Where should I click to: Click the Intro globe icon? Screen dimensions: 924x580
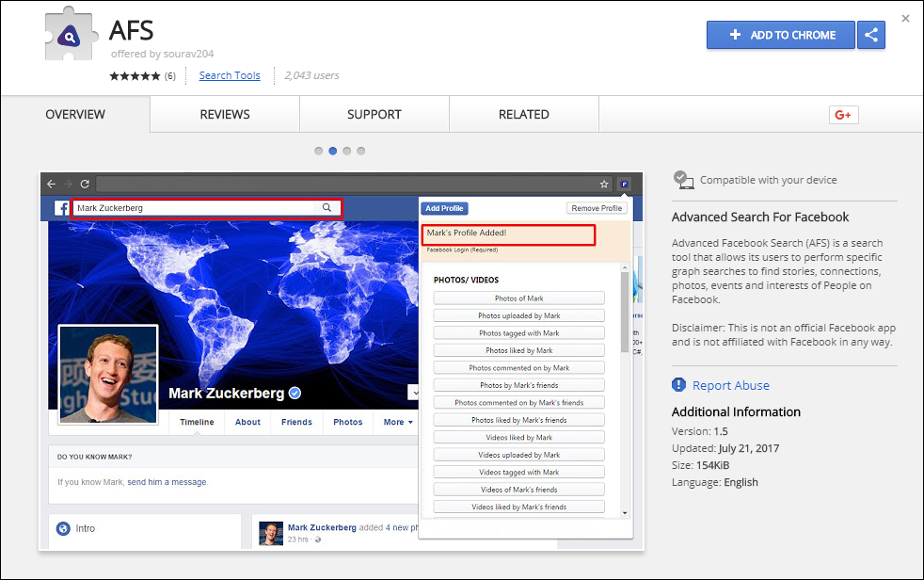pyautogui.click(x=63, y=529)
